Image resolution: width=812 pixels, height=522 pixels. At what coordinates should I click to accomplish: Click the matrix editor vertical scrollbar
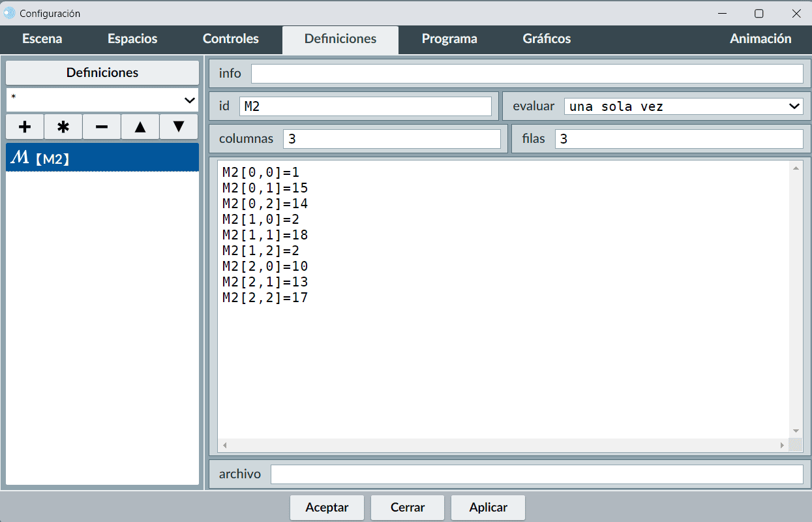pyautogui.click(x=796, y=299)
